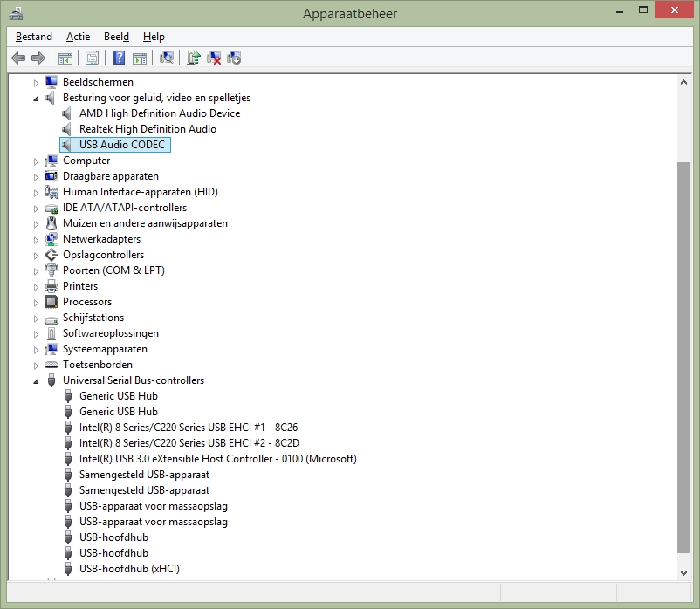Image resolution: width=700 pixels, height=609 pixels.
Task: Click the vertical scrollbar thumb
Action: tap(683, 358)
